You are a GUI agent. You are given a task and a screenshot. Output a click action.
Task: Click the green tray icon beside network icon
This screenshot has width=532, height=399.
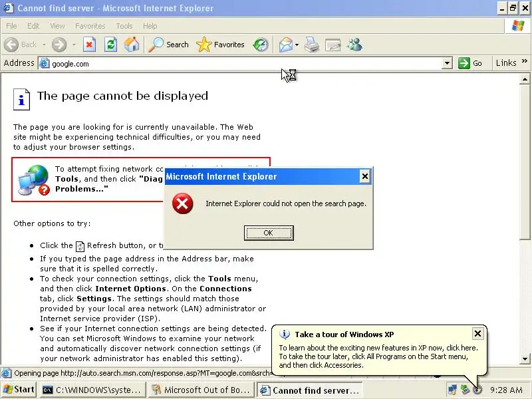tap(465, 390)
